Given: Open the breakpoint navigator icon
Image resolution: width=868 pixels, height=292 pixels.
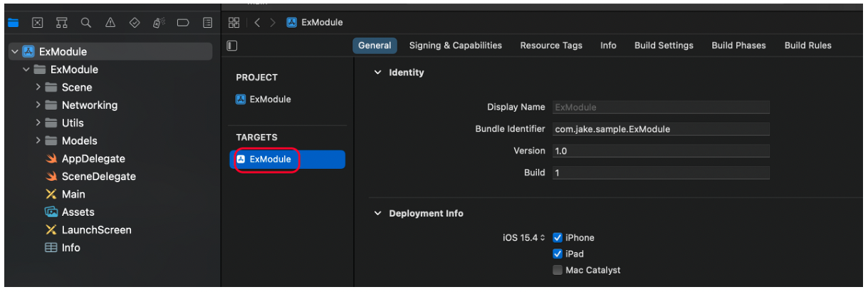Looking at the screenshot, I should click(183, 23).
